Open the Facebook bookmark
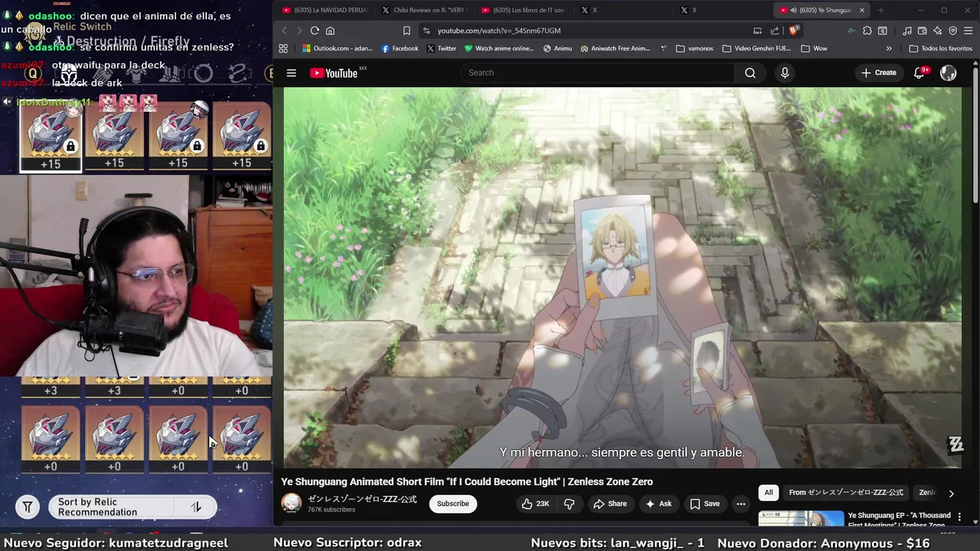 [400, 48]
